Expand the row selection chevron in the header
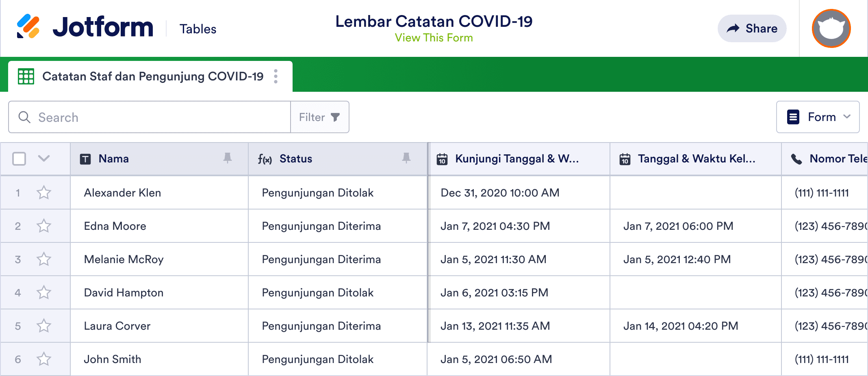 pyautogui.click(x=44, y=159)
